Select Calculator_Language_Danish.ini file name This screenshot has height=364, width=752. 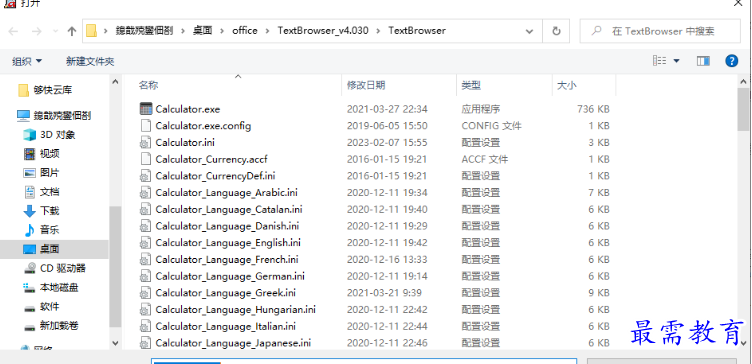(x=227, y=226)
